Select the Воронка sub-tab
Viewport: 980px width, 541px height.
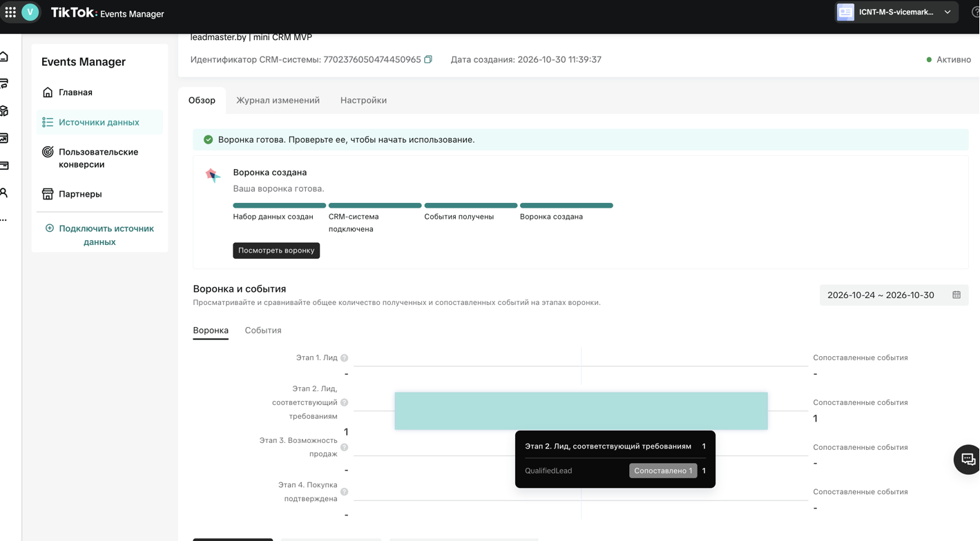(x=211, y=331)
